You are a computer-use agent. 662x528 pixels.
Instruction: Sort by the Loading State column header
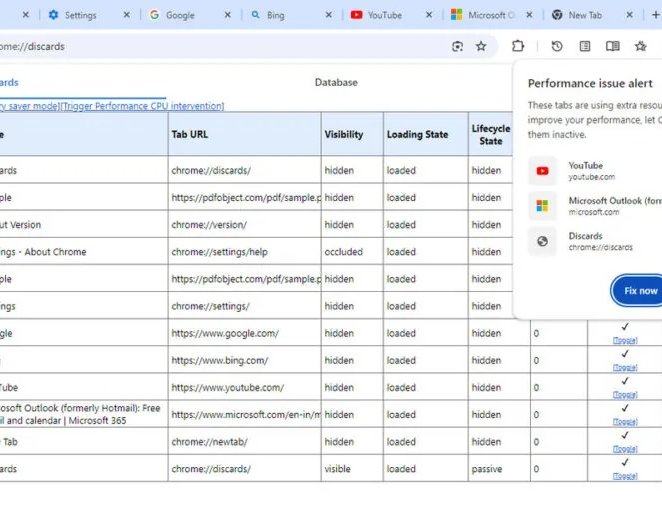coord(426,134)
